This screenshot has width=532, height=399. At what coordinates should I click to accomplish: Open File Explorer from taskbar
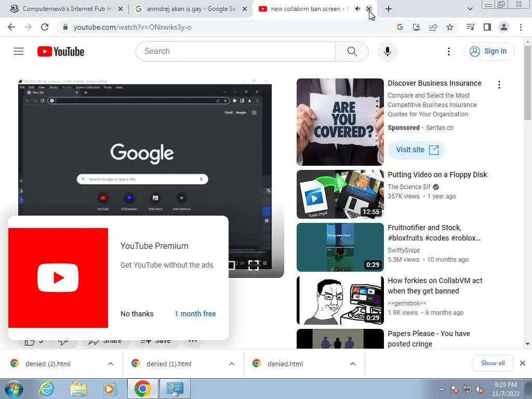[x=78, y=389]
